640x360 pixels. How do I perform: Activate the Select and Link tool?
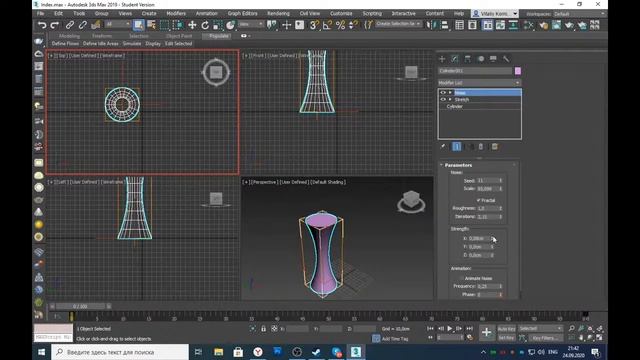tap(70, 25)
